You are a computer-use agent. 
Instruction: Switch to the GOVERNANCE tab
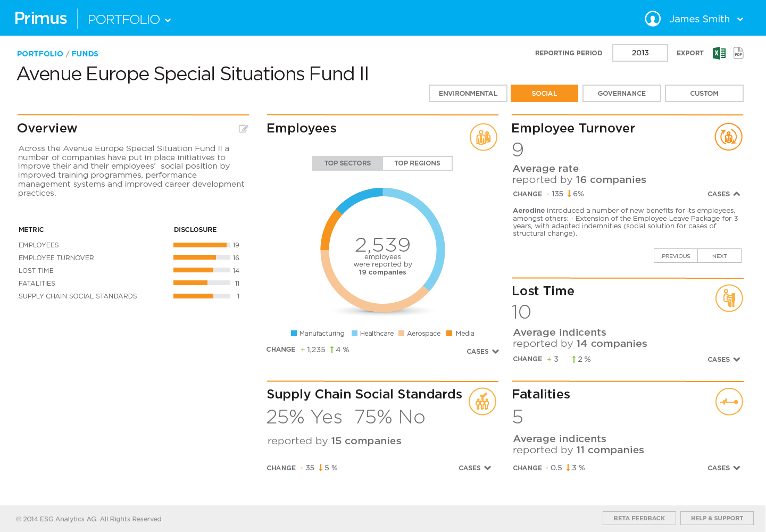[622, 93]
